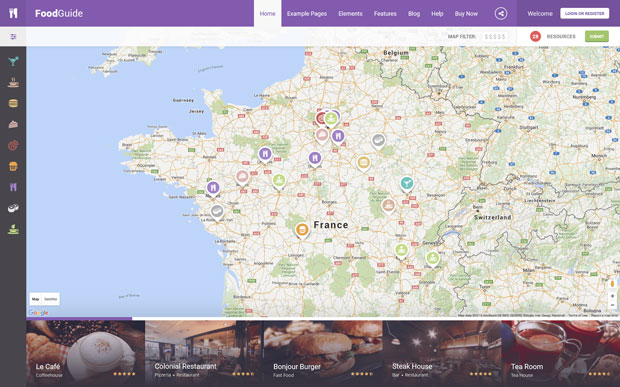Click the green Submit button
This screenshot has height=387, width=620.
click(x=597, y=36)
